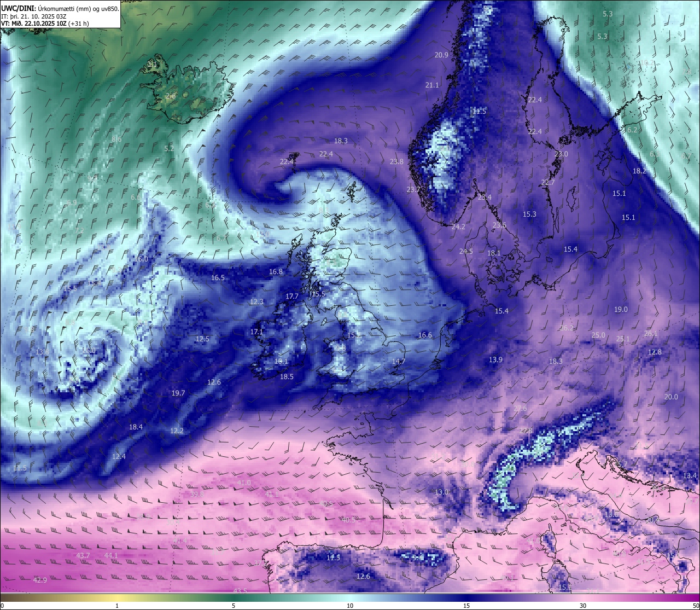Click the 13.9 value over Germany
The height and width of the screenshot is (610, 700).
click(495, 359)
